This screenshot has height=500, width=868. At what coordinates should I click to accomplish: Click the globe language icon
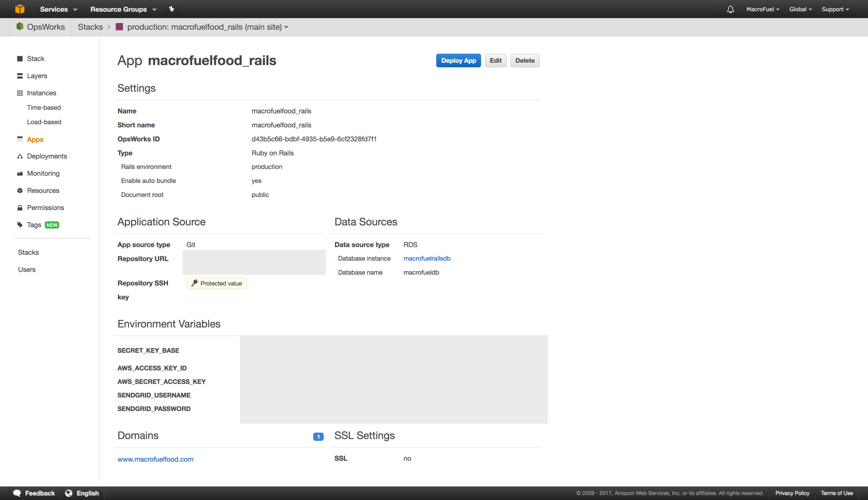69,493
